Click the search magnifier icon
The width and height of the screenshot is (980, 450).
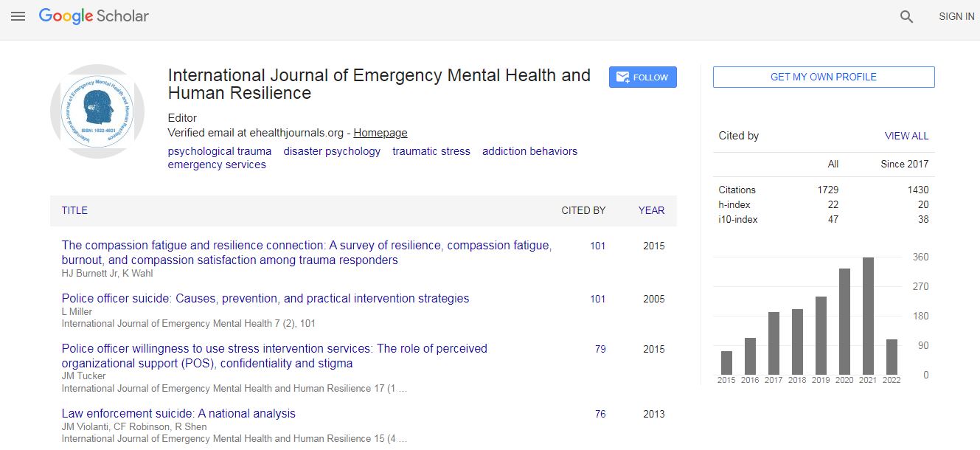pos(906,17)
